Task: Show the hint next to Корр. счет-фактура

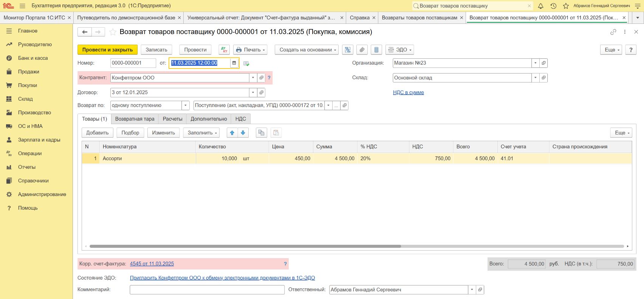Action: (285, 264)
